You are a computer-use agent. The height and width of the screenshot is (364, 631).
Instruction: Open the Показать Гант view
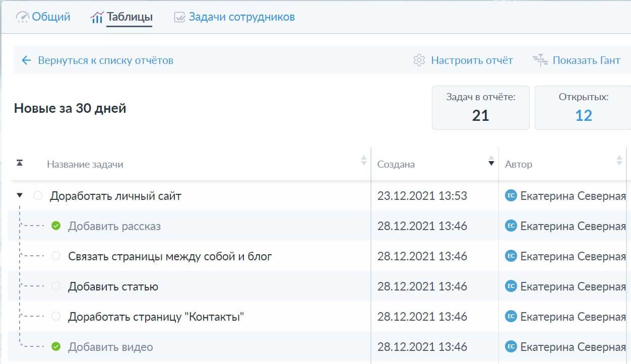click(x=586, y=60)
